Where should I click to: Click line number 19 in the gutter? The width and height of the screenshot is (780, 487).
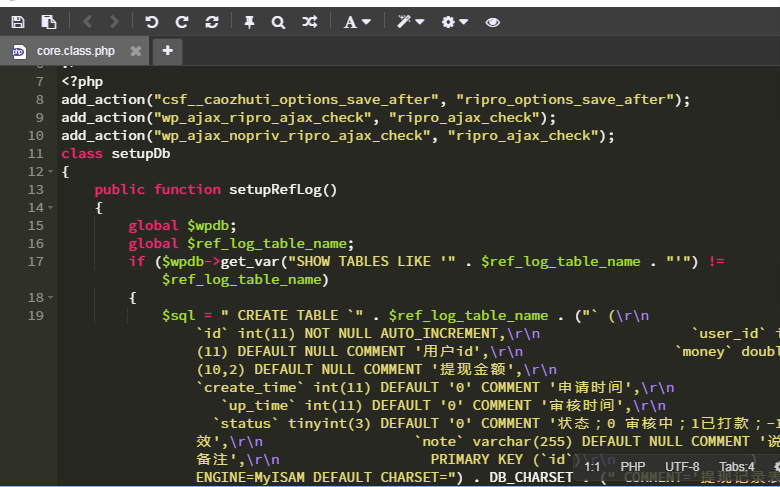[36, 315]
